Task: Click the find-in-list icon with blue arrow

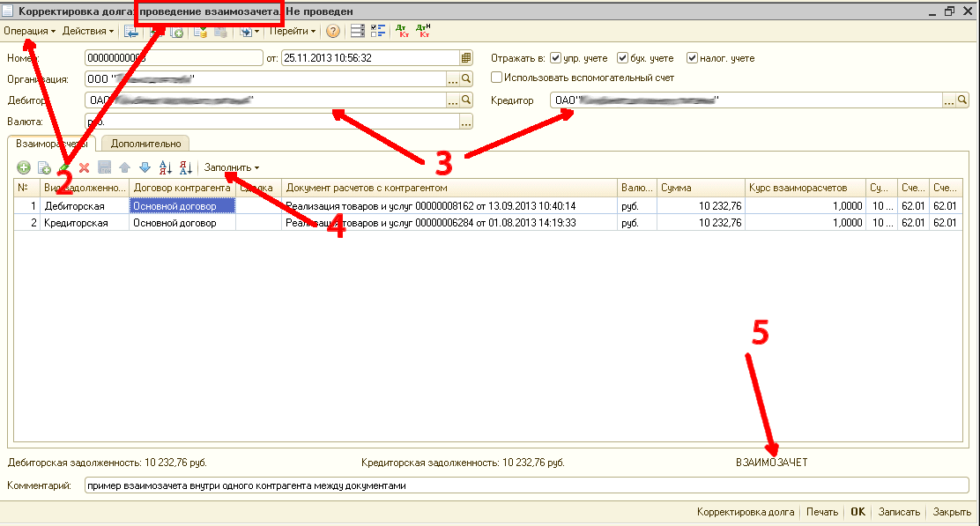Action: (x=131, y=31)
